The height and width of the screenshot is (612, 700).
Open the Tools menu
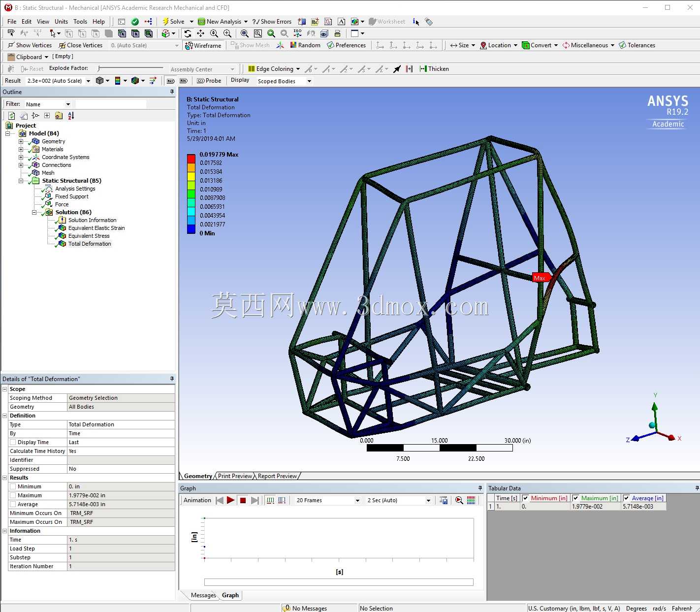click(80, 22)
